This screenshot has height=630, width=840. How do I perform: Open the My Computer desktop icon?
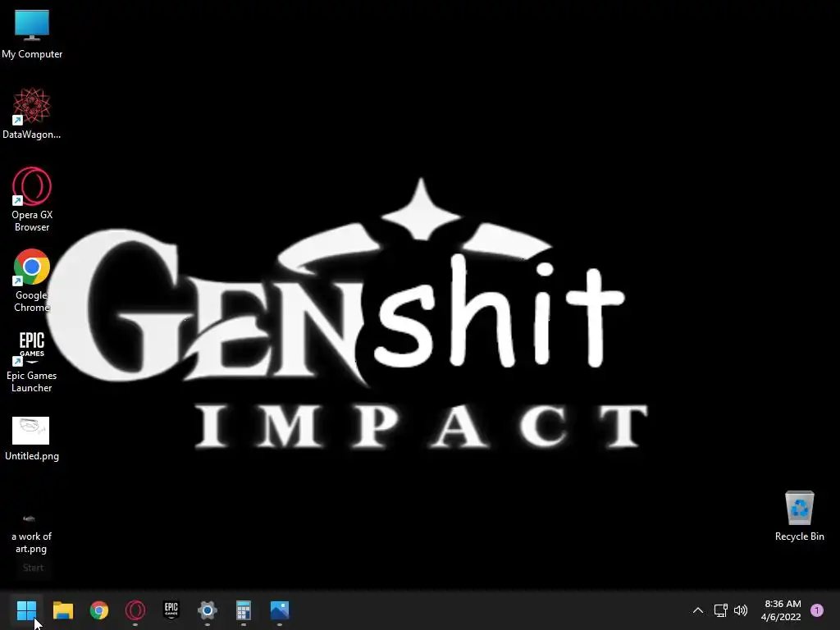coord(32,34)
